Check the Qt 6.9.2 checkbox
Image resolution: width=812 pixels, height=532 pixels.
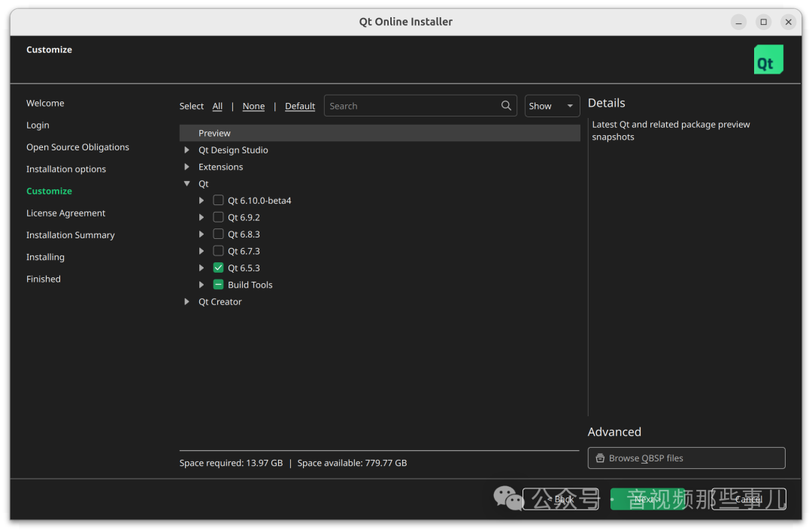pos(218,217)
